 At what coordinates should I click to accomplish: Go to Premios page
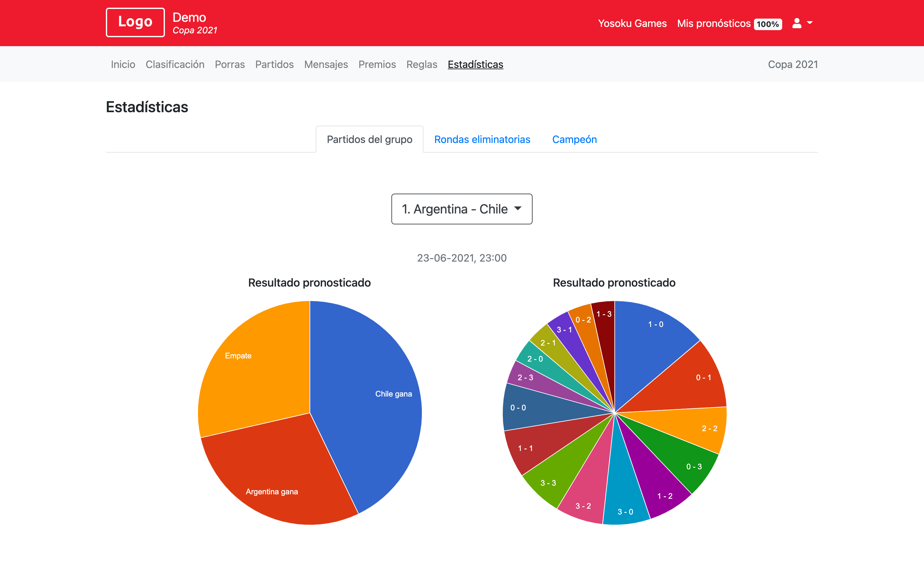coord(377,64)
